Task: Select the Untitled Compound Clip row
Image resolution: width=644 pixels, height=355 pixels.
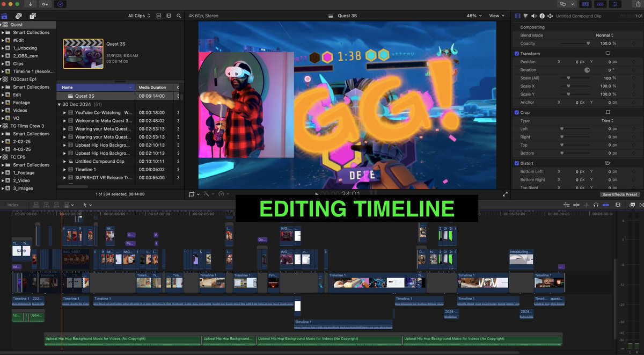Action: tap(119, 161)
